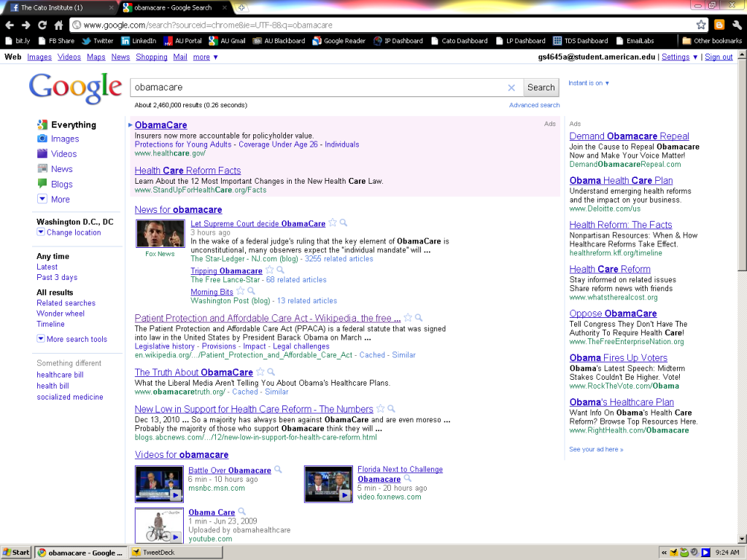Viewport: 747px width, 560px height.
Task: Open Maps in the top navigation
Action: coord(96,57)
